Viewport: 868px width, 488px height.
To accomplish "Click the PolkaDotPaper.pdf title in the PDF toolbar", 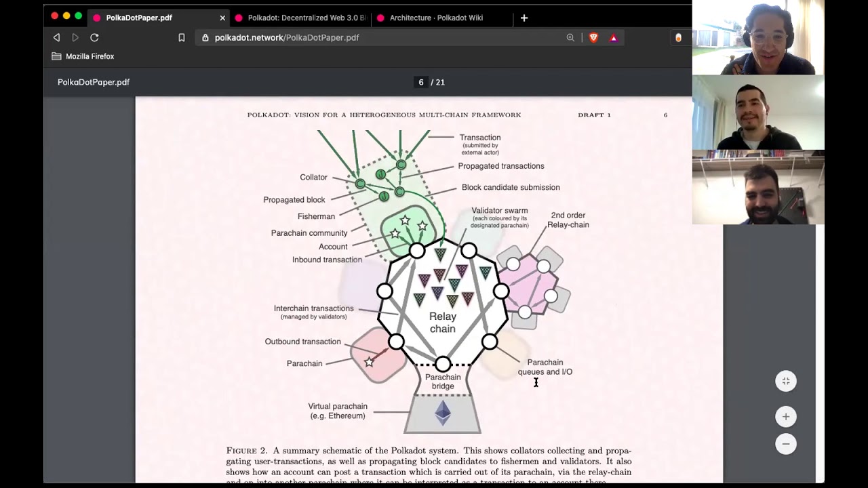I will coord(94,82).
